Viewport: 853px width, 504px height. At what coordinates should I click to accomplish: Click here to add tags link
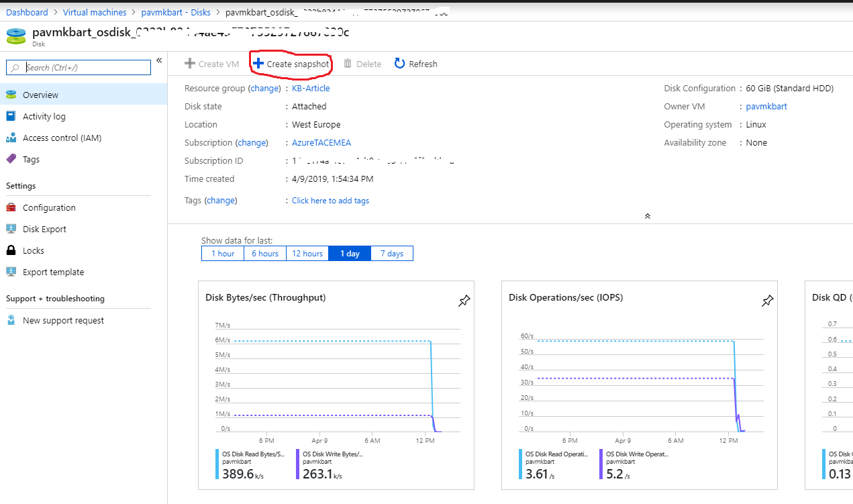330,201
